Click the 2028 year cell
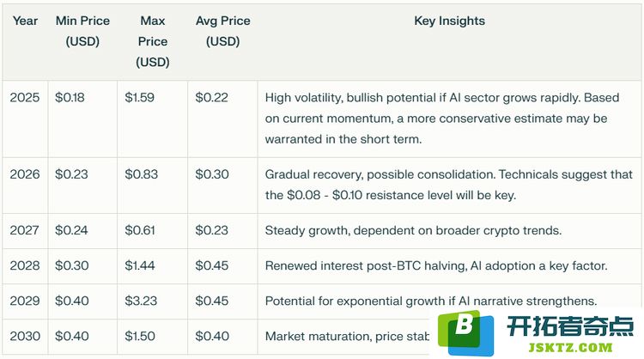Screen dimensions: 644x359 tap(25, 265)
